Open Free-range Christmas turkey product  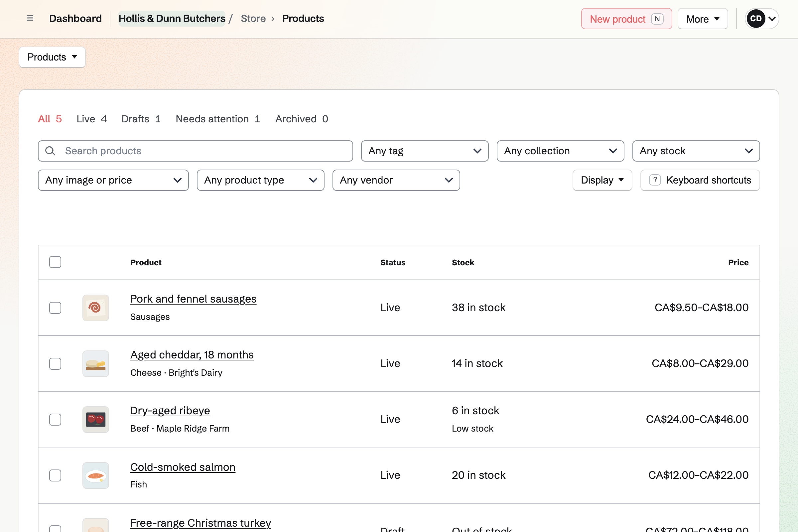201,523
